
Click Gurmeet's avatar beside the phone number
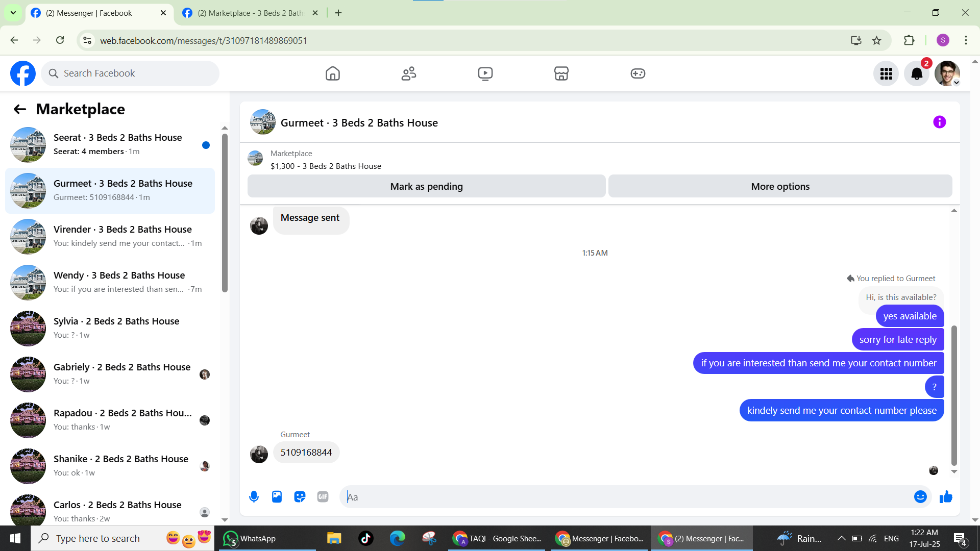pyautogui.click(x=259, y=454)
